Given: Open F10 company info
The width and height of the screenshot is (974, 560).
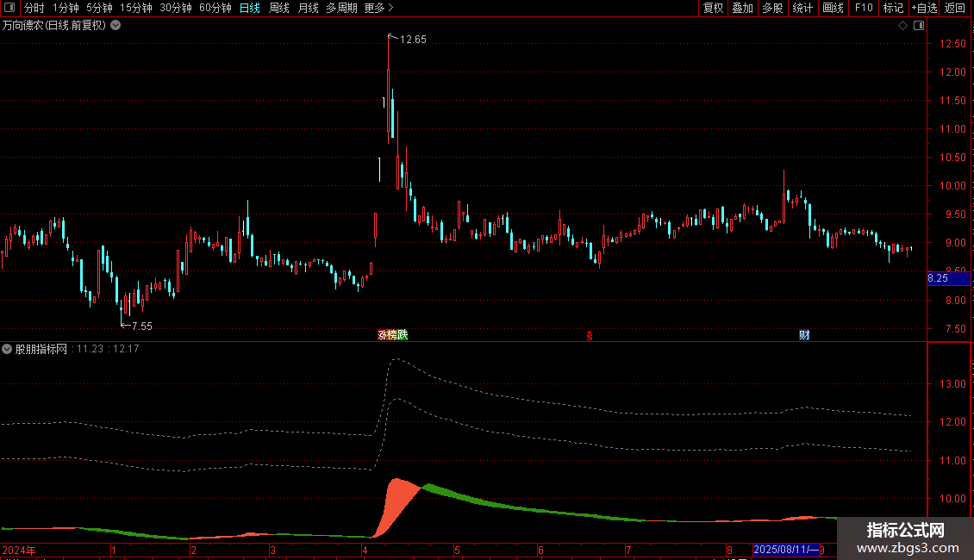Looking at the screenshot, I should 864,8.
